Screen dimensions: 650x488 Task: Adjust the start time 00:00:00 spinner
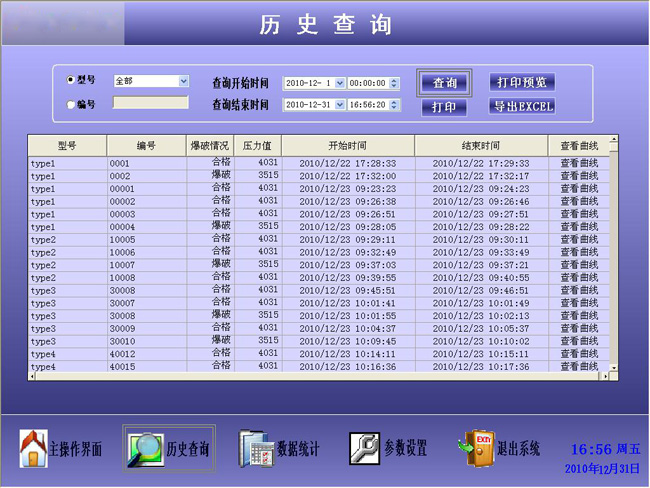pyautogui.click(x=395, y=83)
